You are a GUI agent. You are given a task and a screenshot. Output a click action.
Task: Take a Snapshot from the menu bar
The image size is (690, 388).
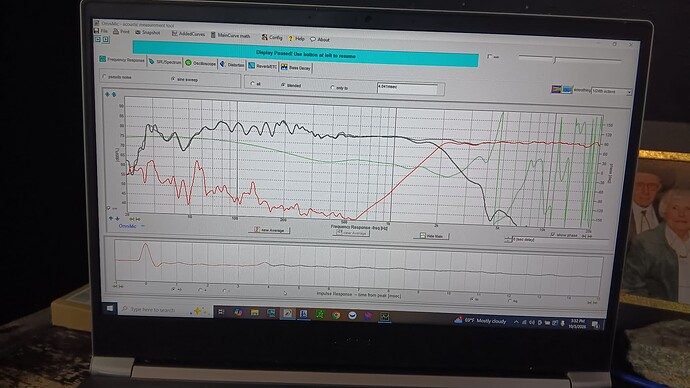147,33
